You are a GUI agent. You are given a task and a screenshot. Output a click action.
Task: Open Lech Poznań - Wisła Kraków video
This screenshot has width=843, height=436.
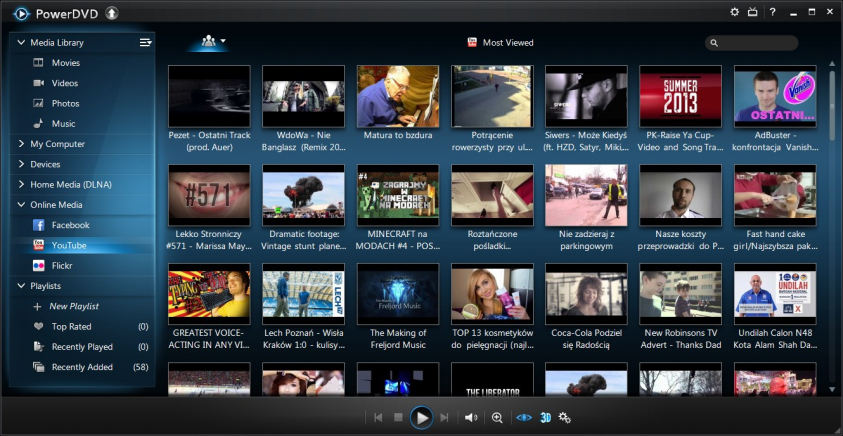pyautogui.click(x=303, y=294)
